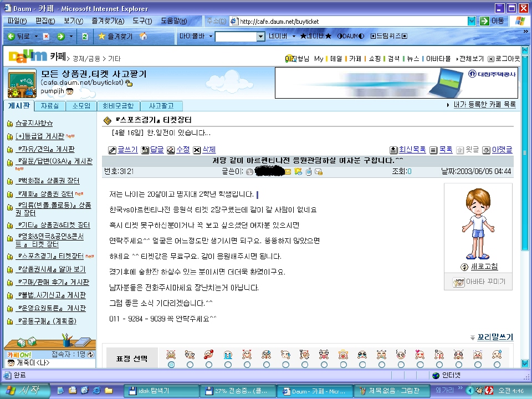Click the Windows 시작 Start button
532x399 pixels.
click(24, 391)
